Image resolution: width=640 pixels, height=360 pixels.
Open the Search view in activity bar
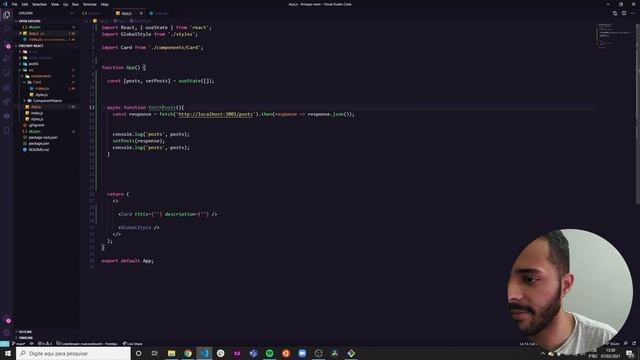point(7,29)
